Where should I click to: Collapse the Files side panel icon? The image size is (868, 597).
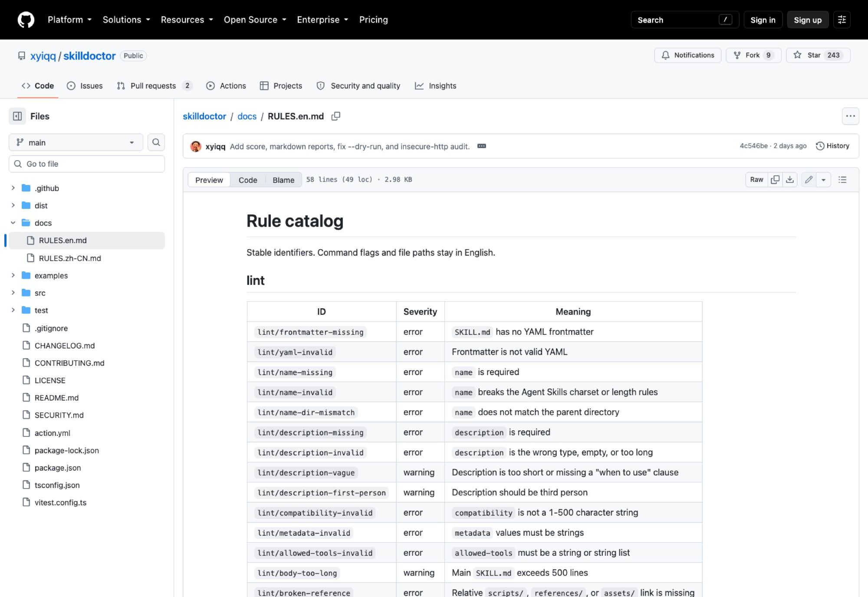point(17,116)
